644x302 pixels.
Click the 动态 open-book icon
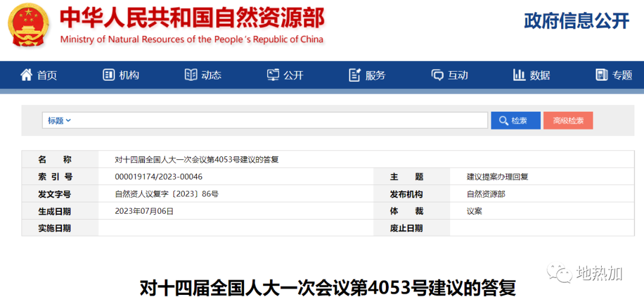pos(191,75)
